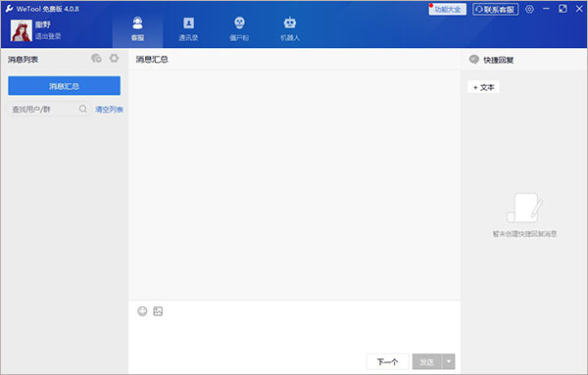The width and height of the screenshot is (588, 375).
Task: Open the 僵尸粉 zombie fans tab
Action: pos(239,28)
